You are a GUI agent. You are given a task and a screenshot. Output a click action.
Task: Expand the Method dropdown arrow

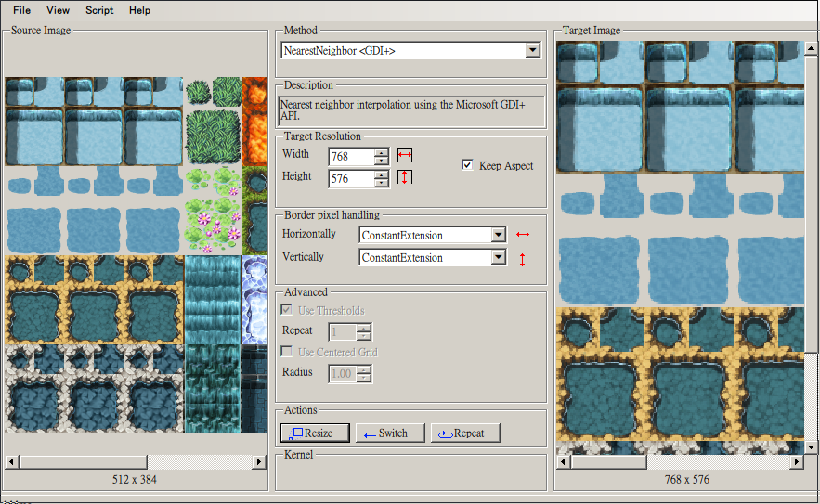click(533, 50)
